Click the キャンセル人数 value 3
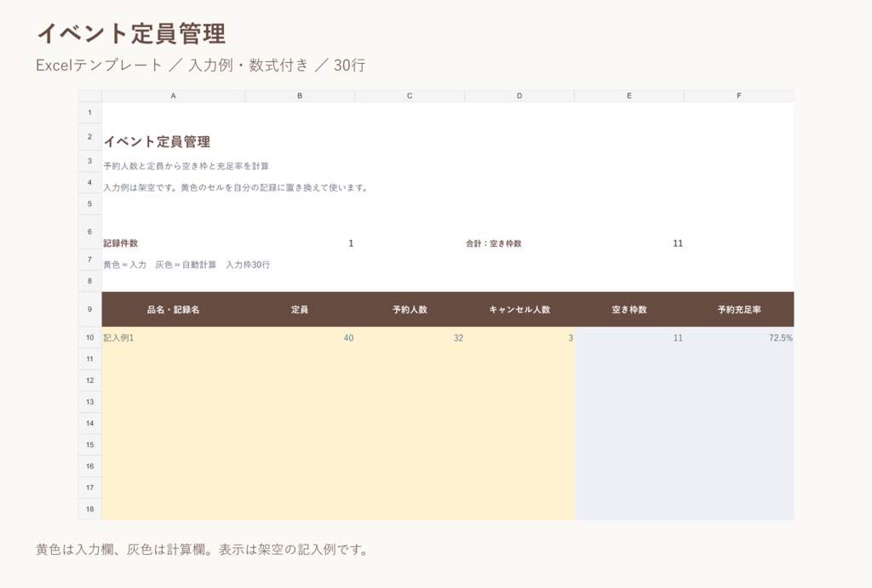Screen dimensions: 872x588 571,337
